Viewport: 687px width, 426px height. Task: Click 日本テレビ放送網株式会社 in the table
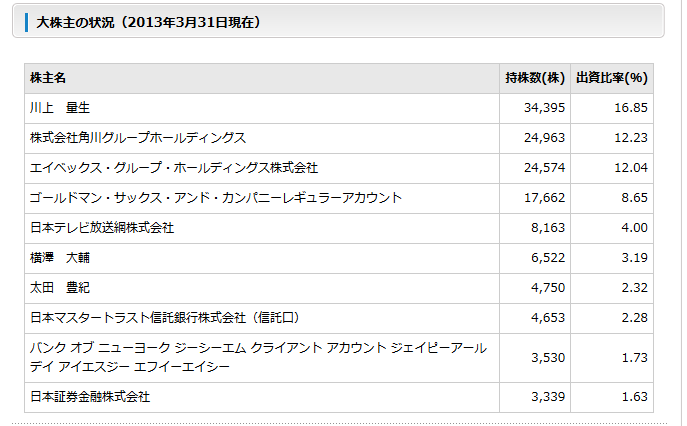tap(102, 228)
